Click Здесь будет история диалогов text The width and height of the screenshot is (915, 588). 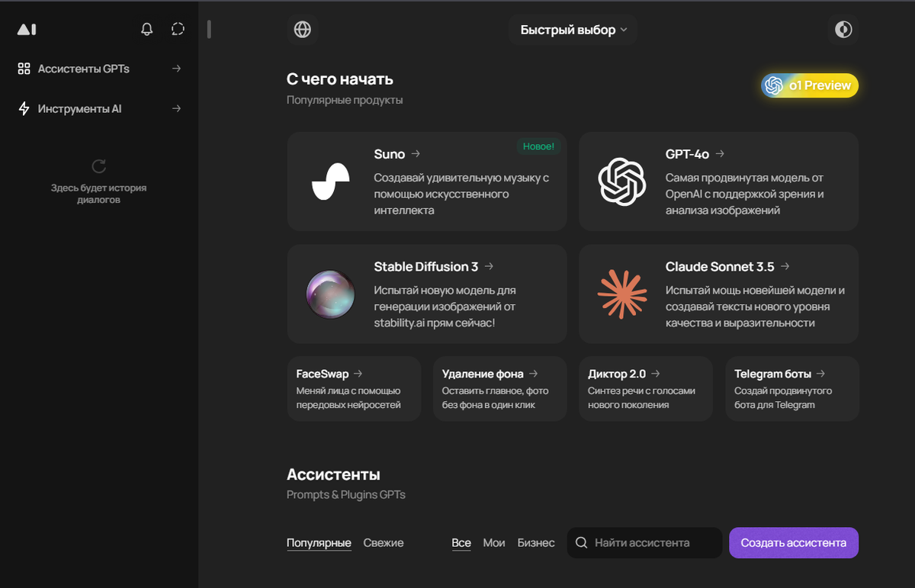coord(99,194)
